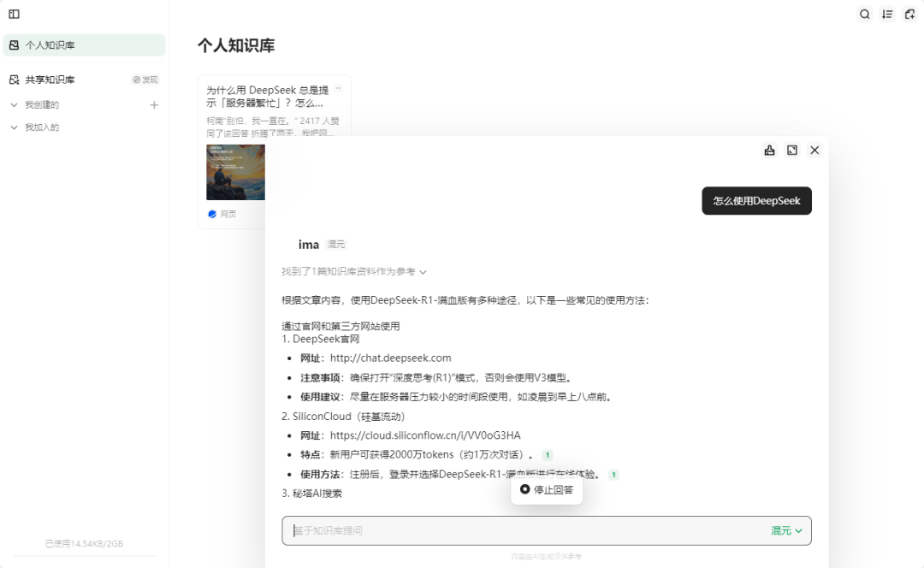Open the more options dots on article card
This screenshot has width=924, height=568.
338,88
